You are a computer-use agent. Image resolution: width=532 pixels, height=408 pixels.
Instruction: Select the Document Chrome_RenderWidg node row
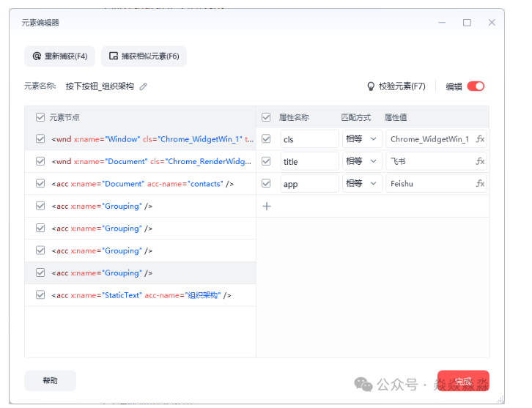pos(140,161)
